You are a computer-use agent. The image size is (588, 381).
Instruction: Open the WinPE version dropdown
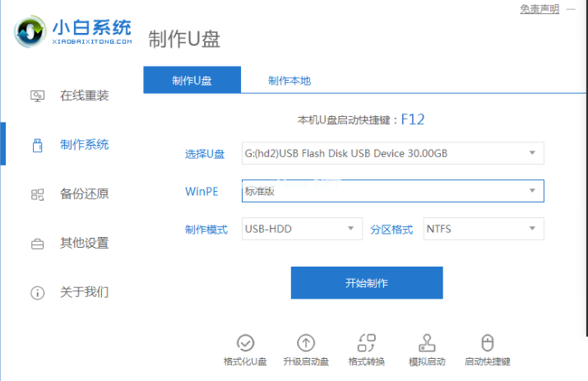click(392, 191)
